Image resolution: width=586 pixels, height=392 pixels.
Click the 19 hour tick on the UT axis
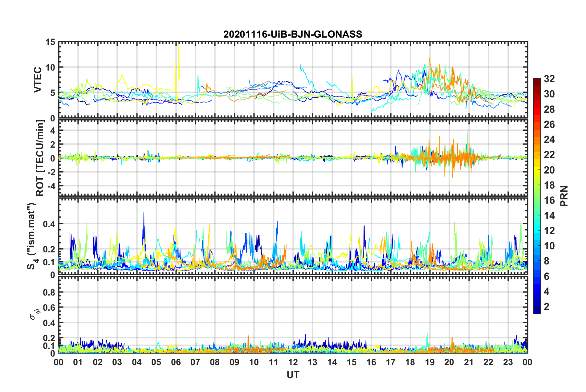(x=430, y=362)
